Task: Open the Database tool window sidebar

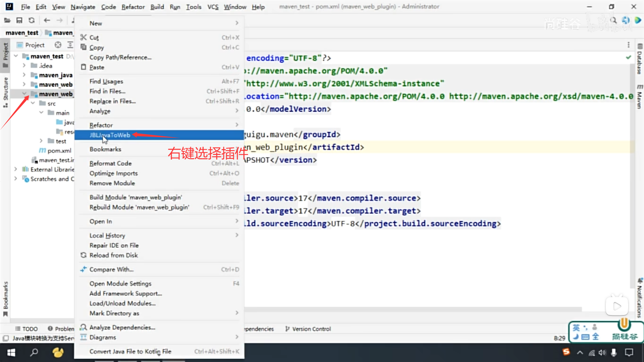Action: [x=640, y=60]
